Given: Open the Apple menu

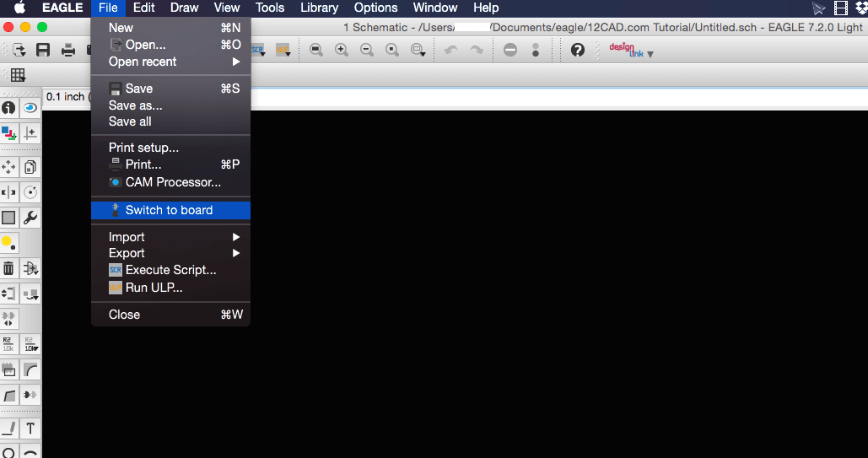Looking at the screenshot, I should [x=19, y=8].
